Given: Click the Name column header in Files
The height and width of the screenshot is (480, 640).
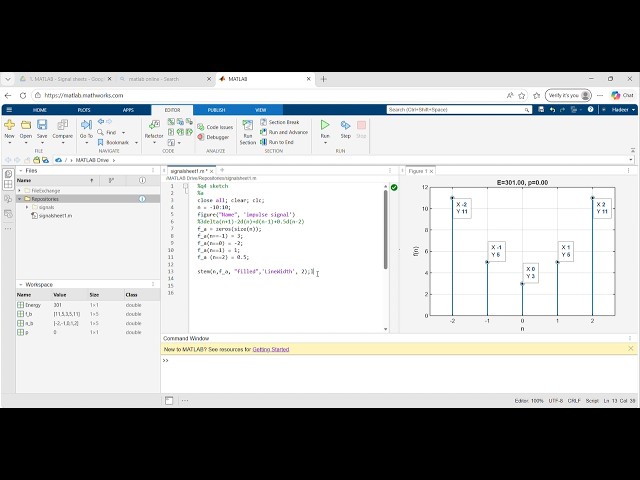Looking at the screenshot, I should (24, 180).
